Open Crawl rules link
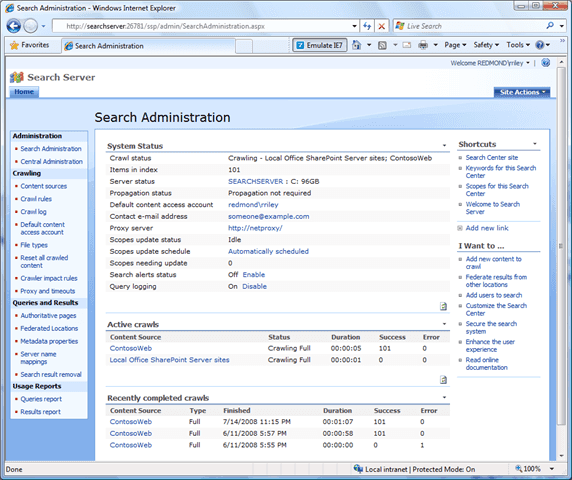572x480 pixels. pos(36,199)
